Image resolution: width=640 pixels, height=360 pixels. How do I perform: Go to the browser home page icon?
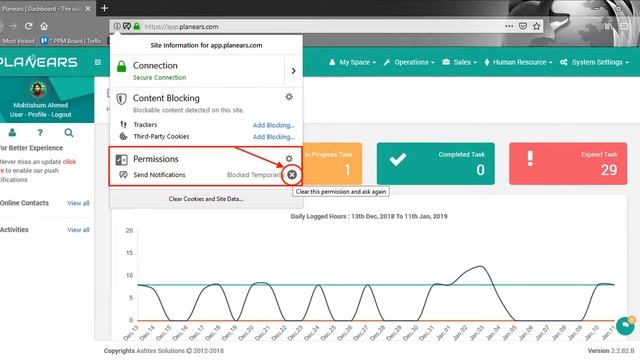pyautogui.click(x=44, y=26)
